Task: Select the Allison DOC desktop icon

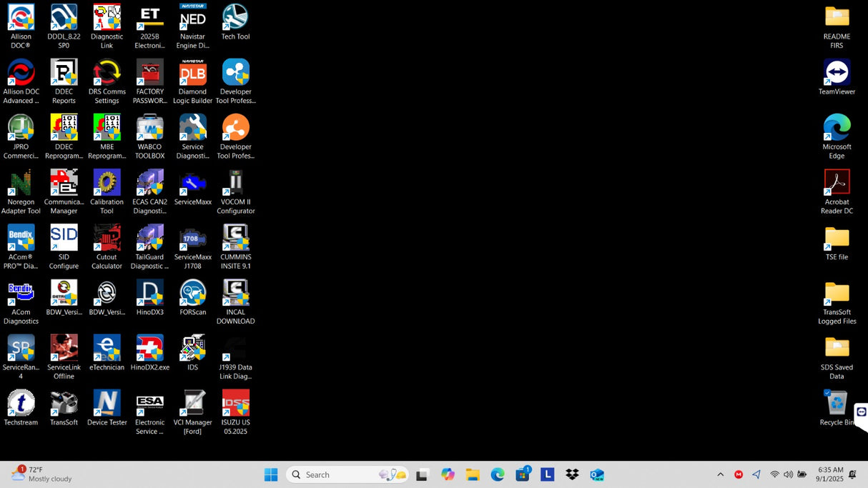Action: click(21, 18)
